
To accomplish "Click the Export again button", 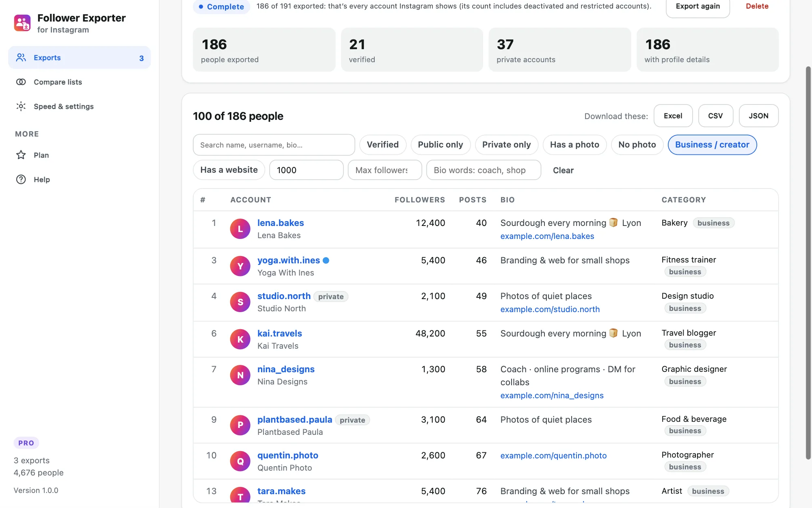I will click(698, 7).
